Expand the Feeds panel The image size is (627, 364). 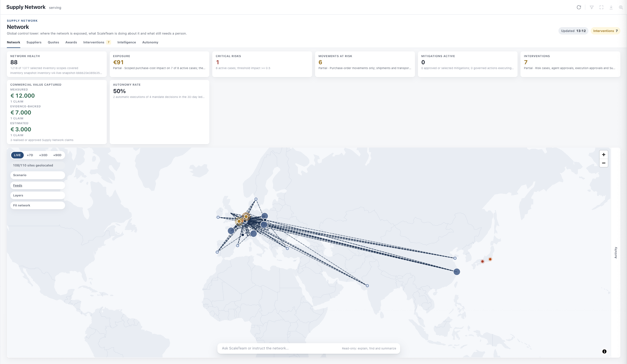click(38, 185)
